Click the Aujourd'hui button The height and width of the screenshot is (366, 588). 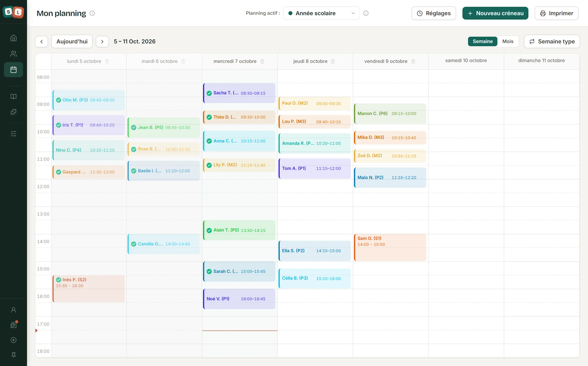coord(72,41)
